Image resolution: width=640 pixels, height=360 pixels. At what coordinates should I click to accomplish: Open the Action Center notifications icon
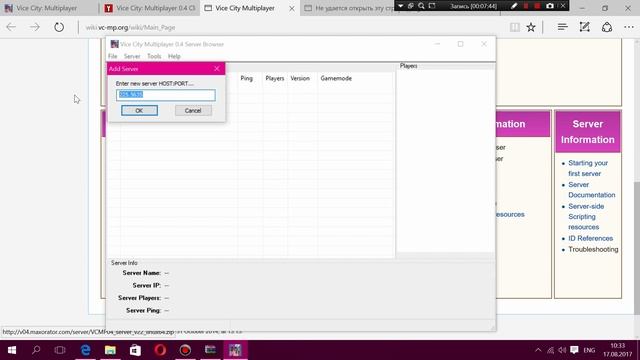click(574, 350)
